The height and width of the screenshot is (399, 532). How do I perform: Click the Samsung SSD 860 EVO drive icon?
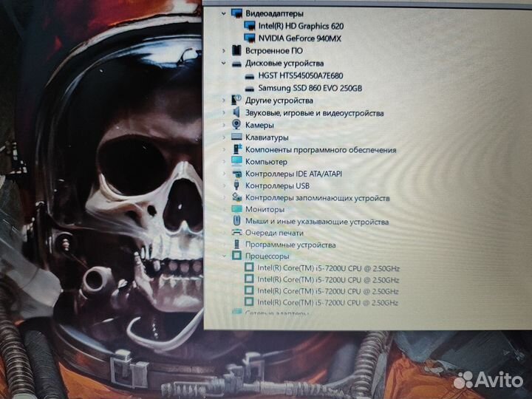coord(250,89)
